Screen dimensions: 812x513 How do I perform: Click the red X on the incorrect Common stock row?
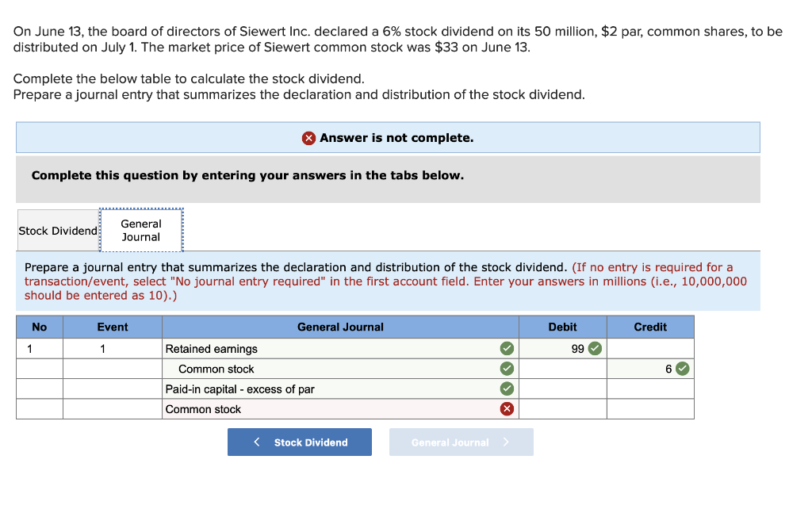point(507,408)
